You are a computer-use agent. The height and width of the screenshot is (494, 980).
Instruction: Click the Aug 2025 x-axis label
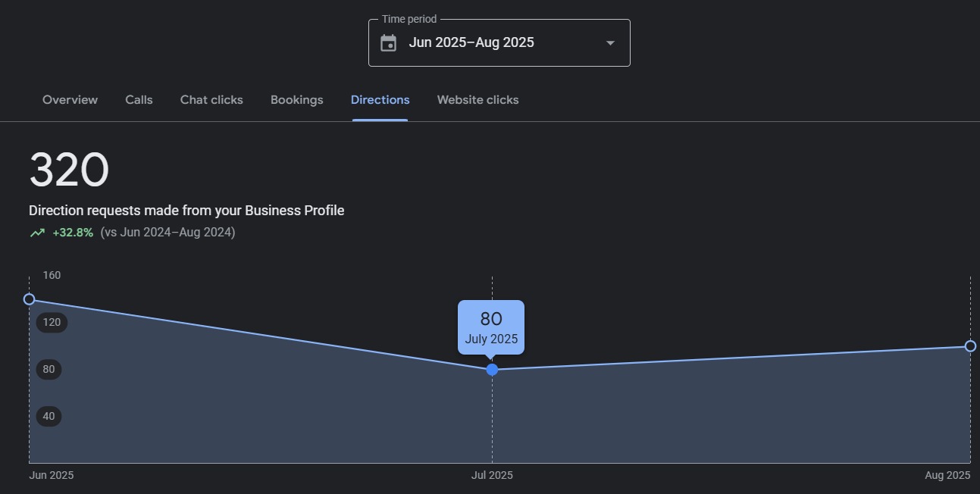(947, 476)
